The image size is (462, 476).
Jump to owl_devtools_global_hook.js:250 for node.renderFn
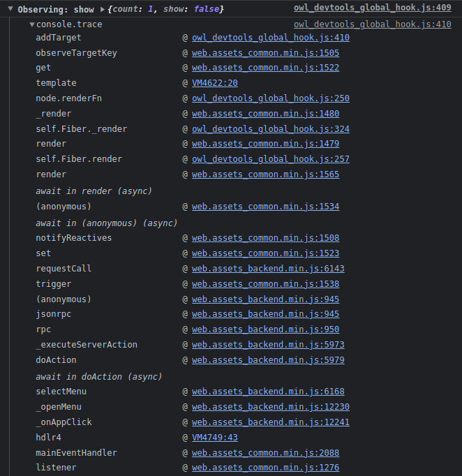point(270,98)
